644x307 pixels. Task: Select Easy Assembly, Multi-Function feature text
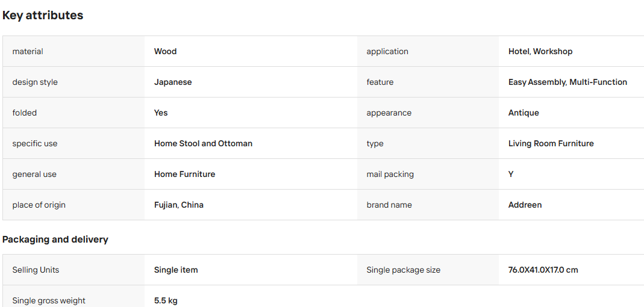[567, 82]
